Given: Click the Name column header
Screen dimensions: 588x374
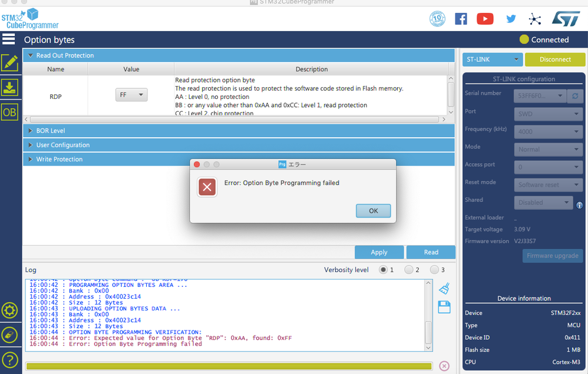Looking at the screenshot, I should (x=55, y=69).
